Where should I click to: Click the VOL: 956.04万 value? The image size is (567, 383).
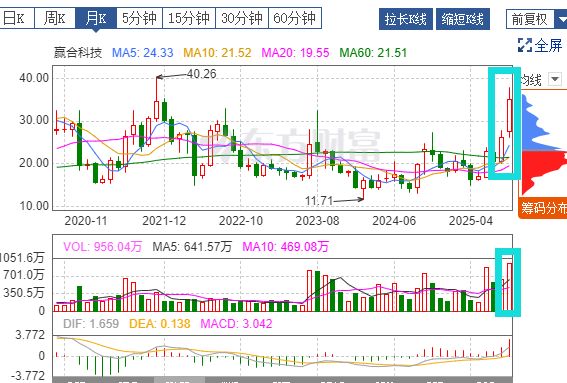click(x=102, y=247)
